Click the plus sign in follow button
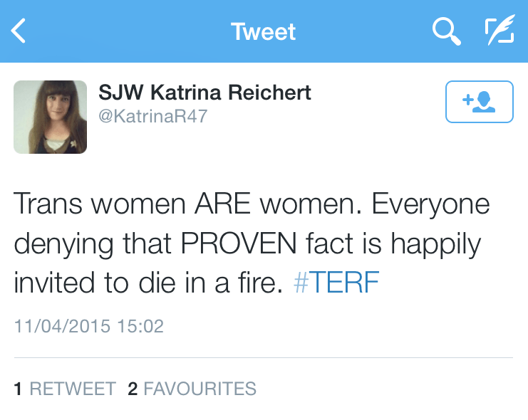 tap(468, 100)
